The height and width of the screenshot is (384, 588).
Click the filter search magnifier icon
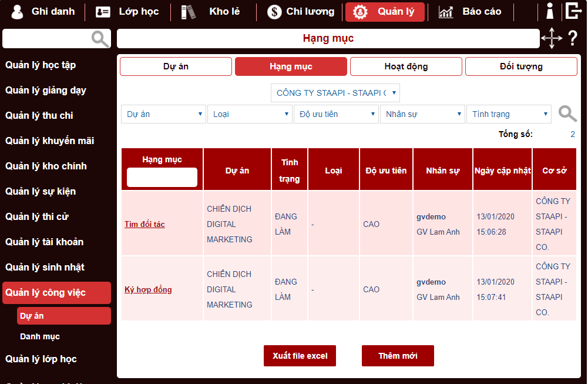tap(567, 114)
